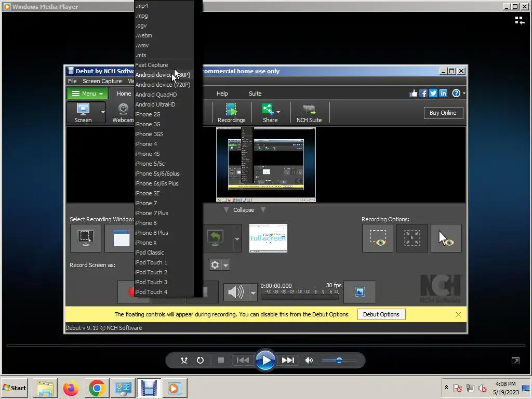Viewport: 532px width, 399px height.
Task: Click the Buy Online button
Action: point(443,113)
